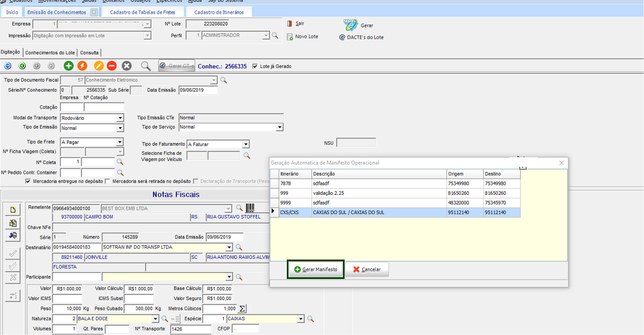Expand the Tipo de Frete dropdown
This screenshot has width=644, height=335.
coord(120,142)
